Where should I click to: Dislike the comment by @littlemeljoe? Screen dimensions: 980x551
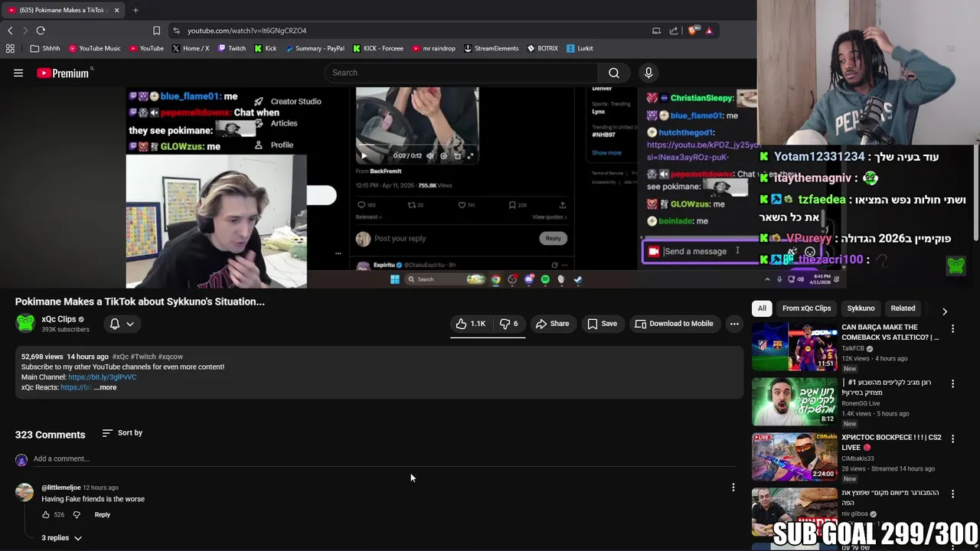tap(77, 515)
